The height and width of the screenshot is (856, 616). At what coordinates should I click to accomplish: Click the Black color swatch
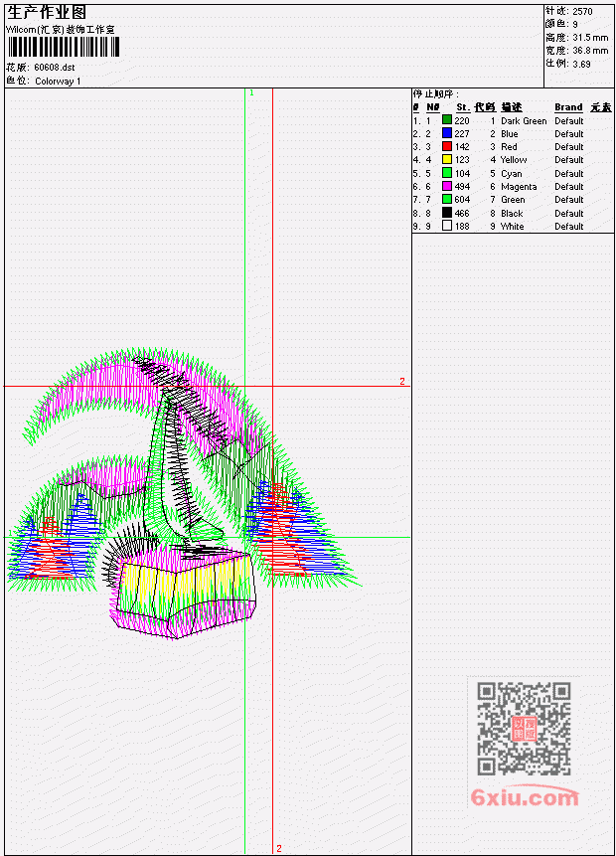[447, 213]
